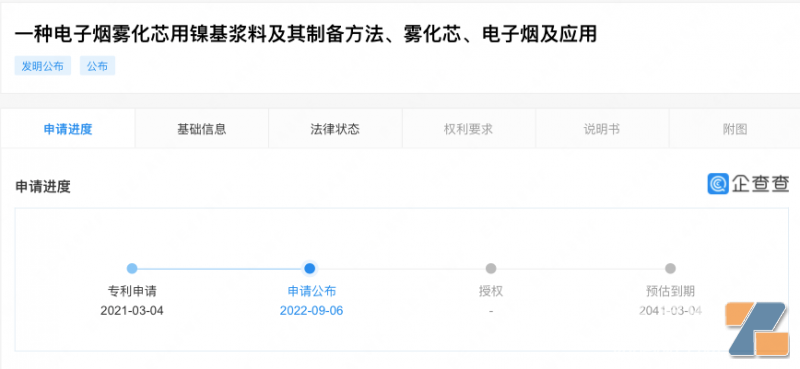Click the date 2041-03-04

(670, 310)
